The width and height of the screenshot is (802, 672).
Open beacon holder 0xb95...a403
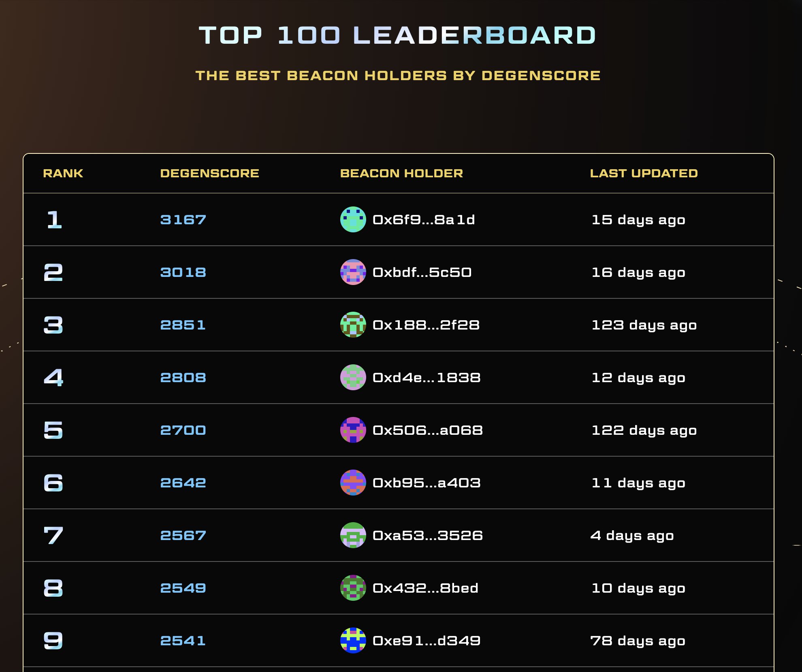click(x=426, y=483)
